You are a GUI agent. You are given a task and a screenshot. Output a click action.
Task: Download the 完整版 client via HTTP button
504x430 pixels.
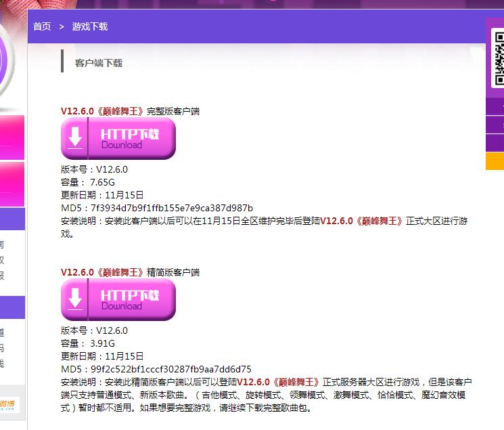(118, 139)
